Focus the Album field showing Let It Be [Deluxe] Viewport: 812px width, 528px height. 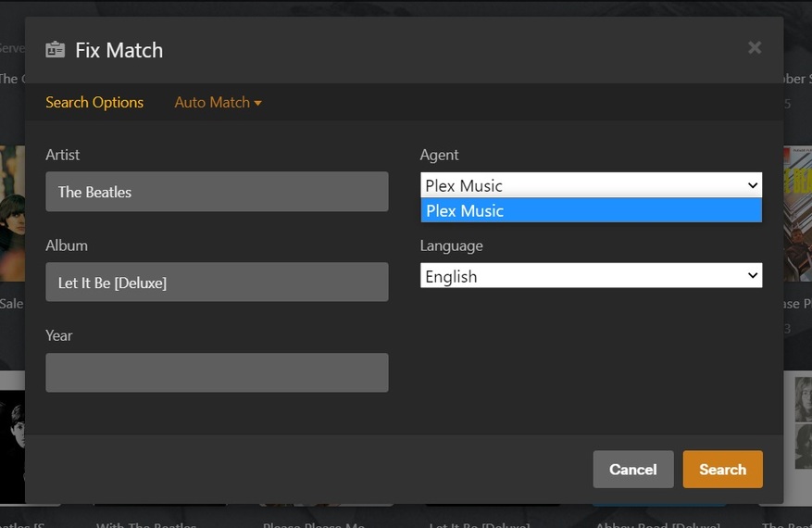pyautogui.click(x=217, y=282)
